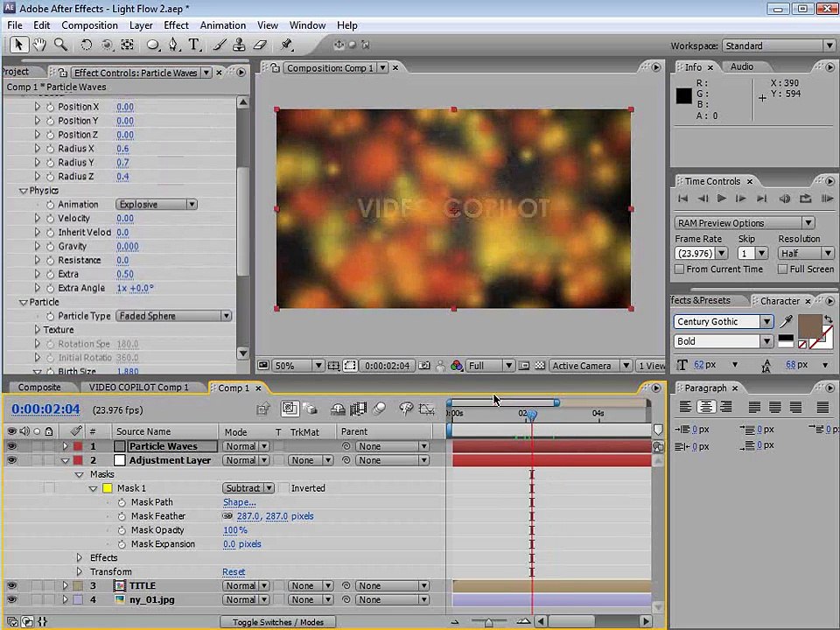Click Velocity value 0.00
Image resolution: width=840 pixels, height=630 pixels.
click(125, 218)
